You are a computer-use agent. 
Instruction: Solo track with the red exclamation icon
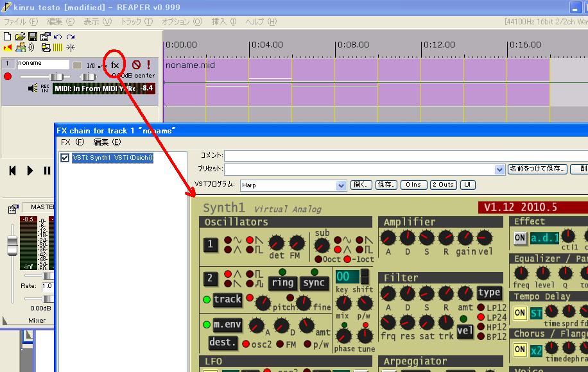tap(148, 65)
